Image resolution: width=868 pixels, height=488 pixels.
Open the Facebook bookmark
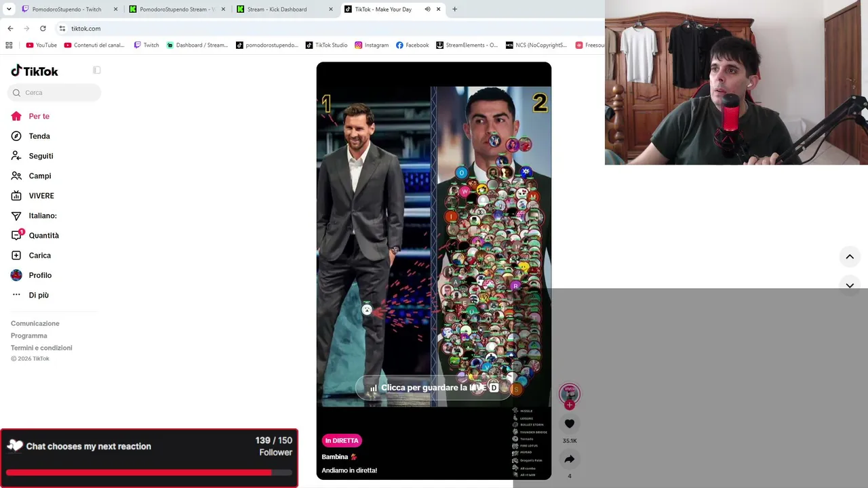(412, 45)
